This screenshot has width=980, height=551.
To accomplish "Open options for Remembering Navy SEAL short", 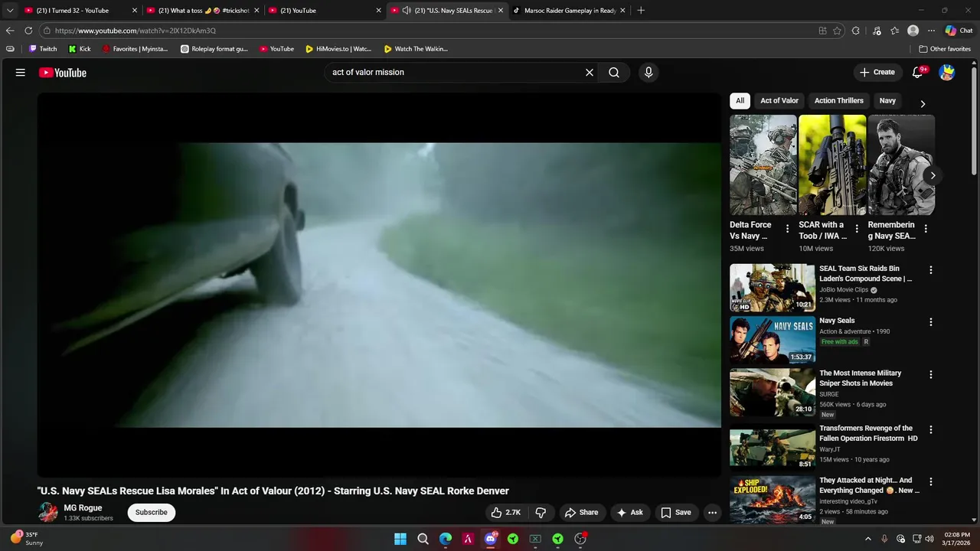I will 926,229.
